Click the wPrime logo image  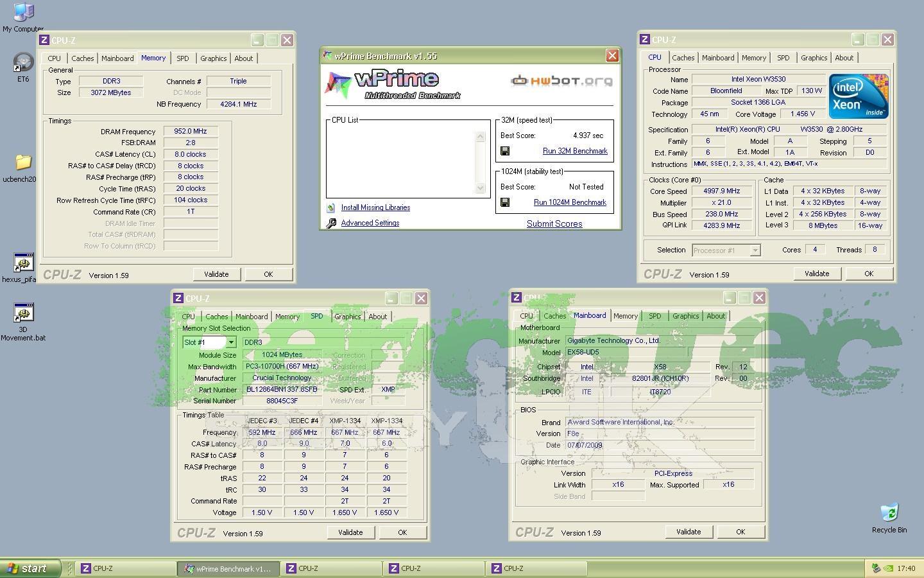[x=393, y=85]
